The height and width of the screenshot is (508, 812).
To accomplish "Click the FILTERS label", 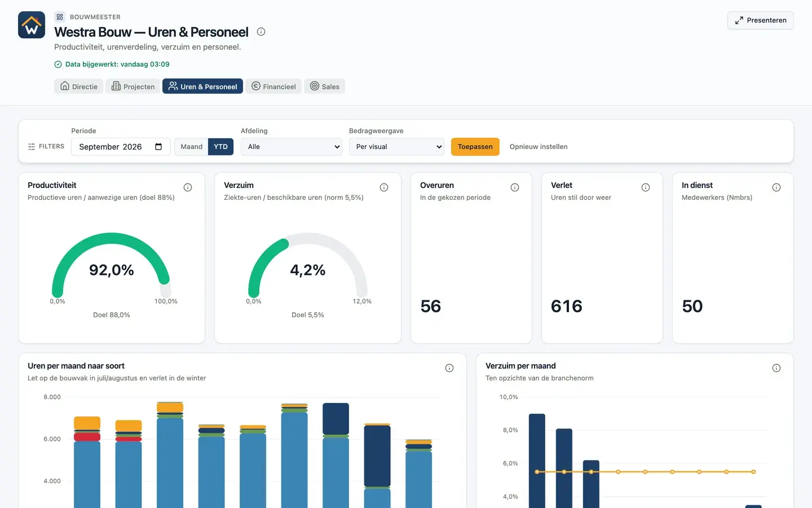I will coord(51,147).
